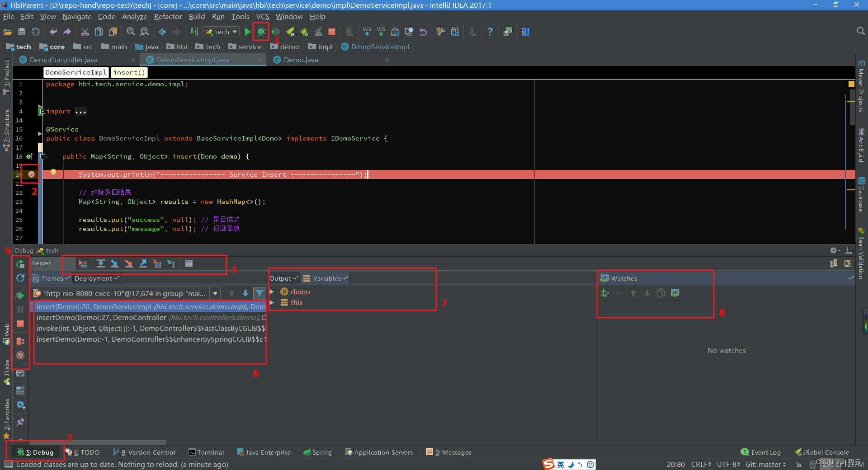Click the Step Out debug icon
Viewport: 868px width, 470px height.
[x=143, y=263]
